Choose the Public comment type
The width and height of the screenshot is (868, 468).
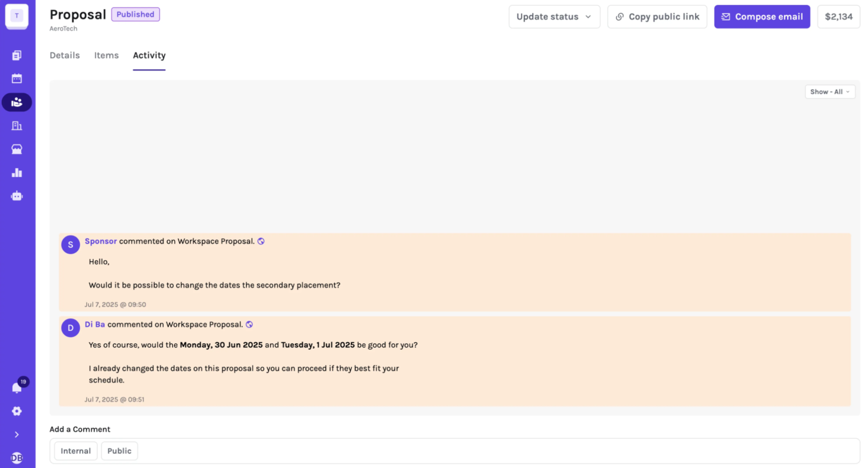[x=119, y=451]
